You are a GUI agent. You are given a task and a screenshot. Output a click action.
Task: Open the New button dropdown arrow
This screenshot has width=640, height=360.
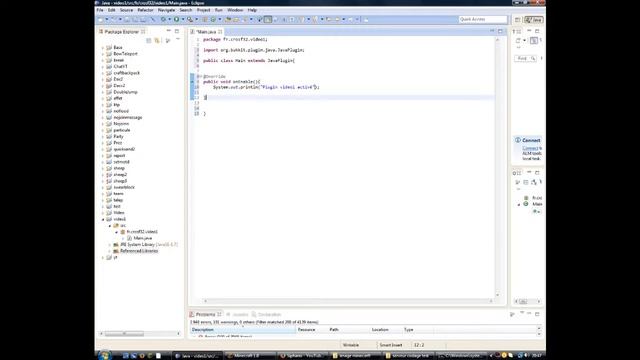point(107,19)
